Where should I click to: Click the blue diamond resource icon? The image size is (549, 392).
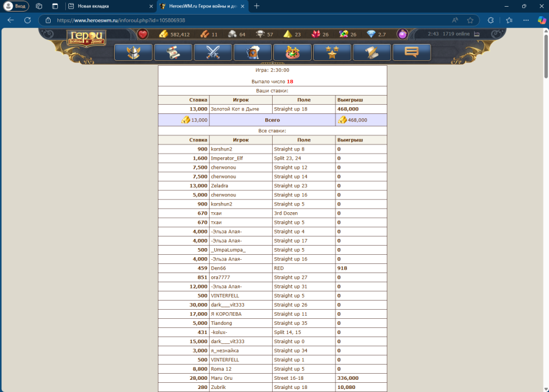[x=371, y=34]
